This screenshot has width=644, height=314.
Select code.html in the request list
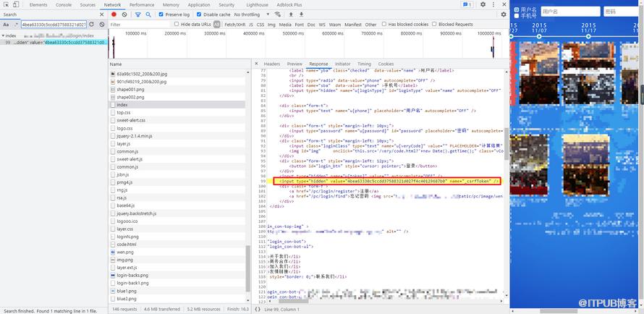[x=177, y=245]
